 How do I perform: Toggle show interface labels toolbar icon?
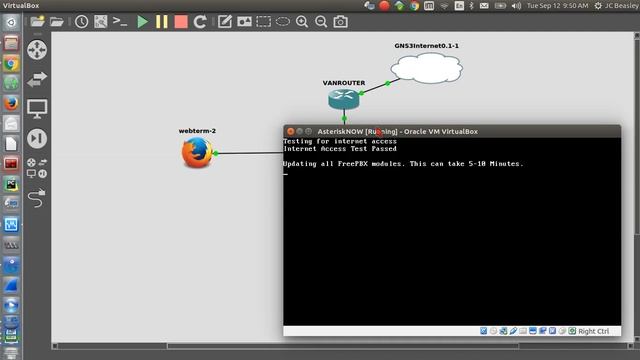click(100, 21)
